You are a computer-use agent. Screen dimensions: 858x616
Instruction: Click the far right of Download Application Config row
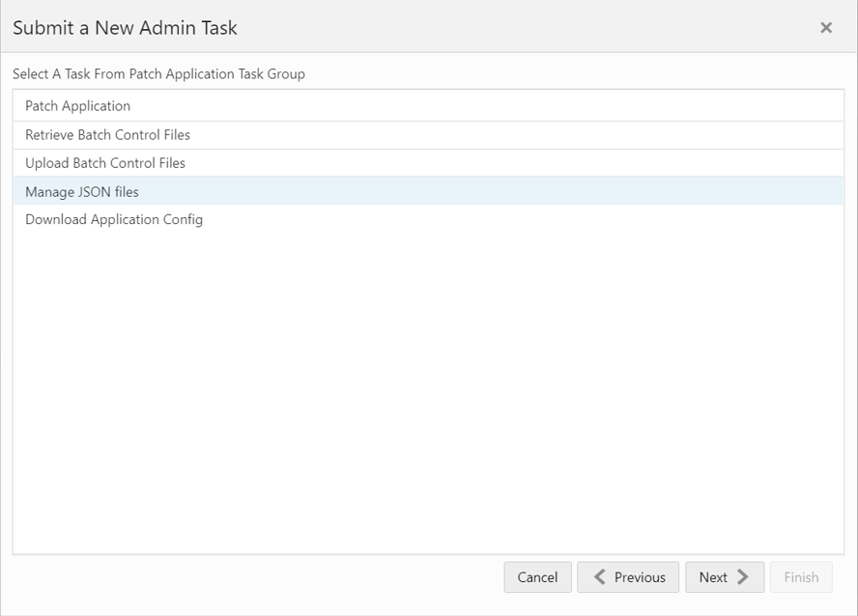click(810, 219)
